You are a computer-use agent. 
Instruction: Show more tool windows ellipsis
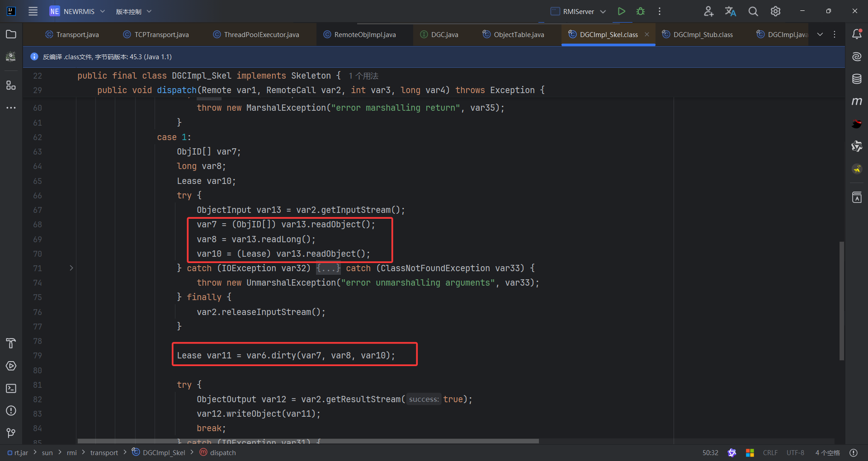click(x=11, y=108)
